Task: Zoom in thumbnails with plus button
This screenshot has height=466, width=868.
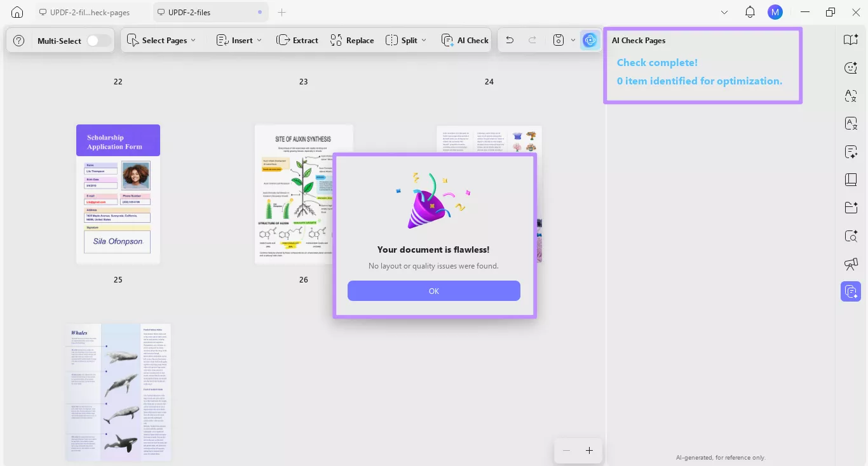Action: pos(589,451)
